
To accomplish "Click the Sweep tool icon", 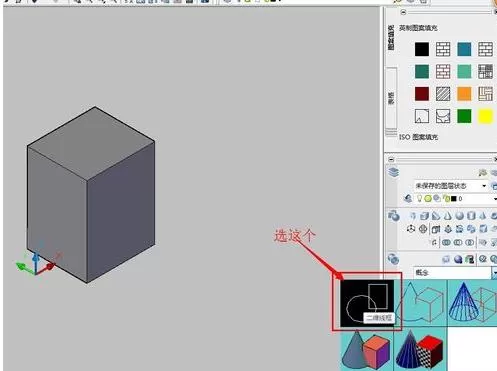I will pyautogui.click(x=460, y=229).
